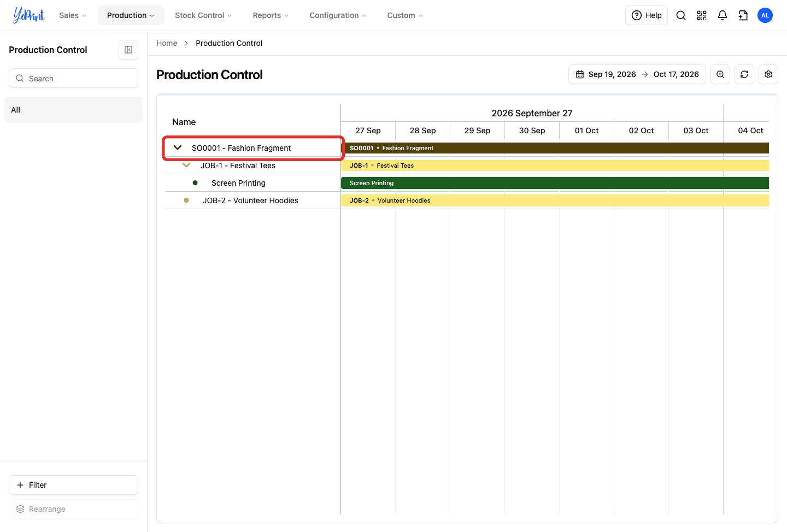Screen dimensions: 787x532
Task: Open the Configuration menu
Action: coord(338,15)
